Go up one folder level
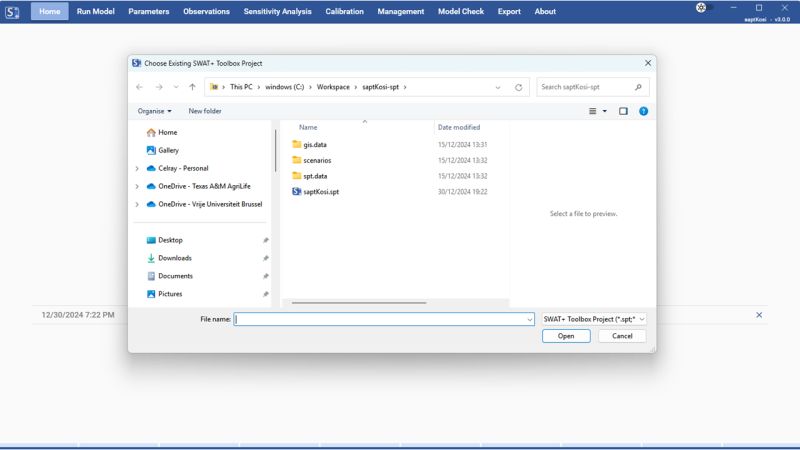800x450 pixels. pyautogui.click(x=192, y=87)
